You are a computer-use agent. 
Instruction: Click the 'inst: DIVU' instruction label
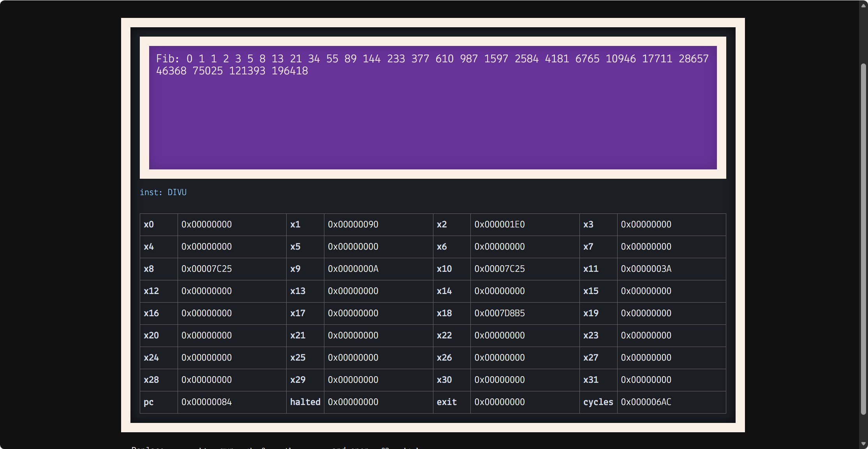pyautogui.click(x=163, y=192)
